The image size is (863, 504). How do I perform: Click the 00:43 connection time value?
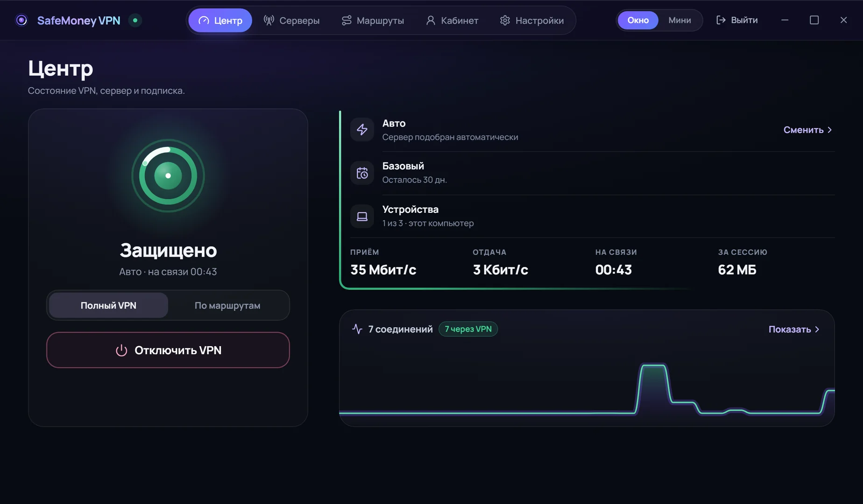(614, 270)
